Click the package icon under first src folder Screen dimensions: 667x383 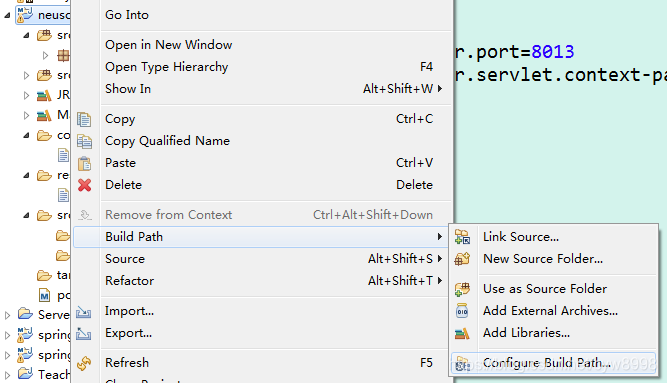[63, 55]
